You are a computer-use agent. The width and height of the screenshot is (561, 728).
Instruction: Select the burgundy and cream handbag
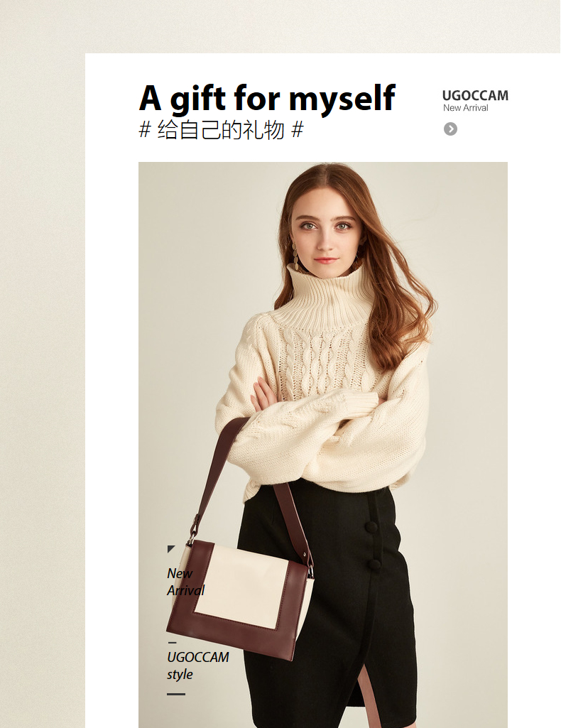(x=240, y=597)
